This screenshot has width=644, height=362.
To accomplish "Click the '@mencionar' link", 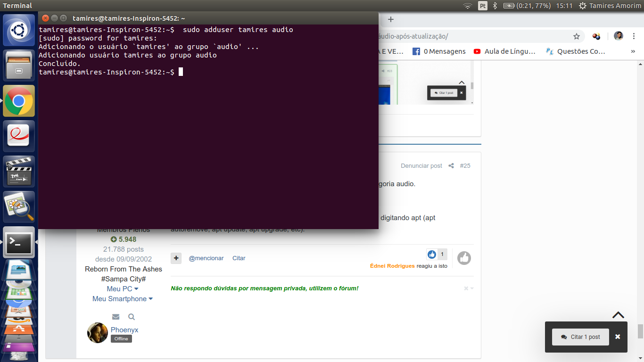I will pyautogui.click(x=206, y=258).
